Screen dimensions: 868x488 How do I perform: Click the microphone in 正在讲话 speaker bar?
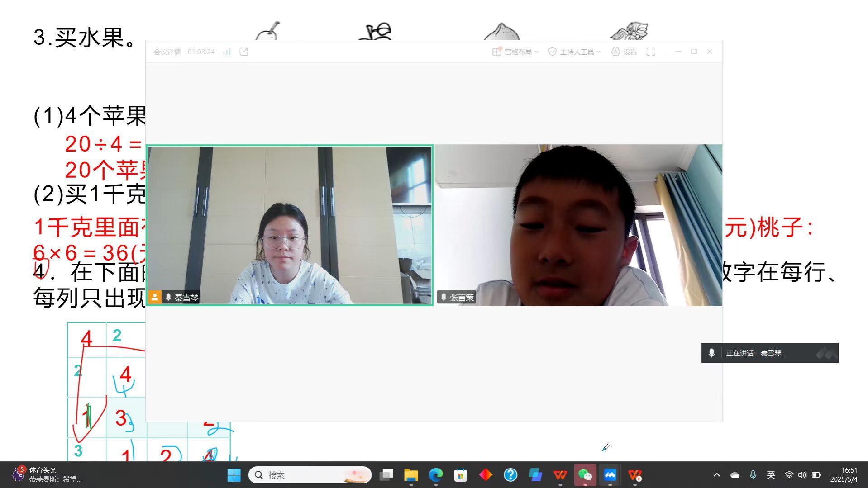(711, 353)
